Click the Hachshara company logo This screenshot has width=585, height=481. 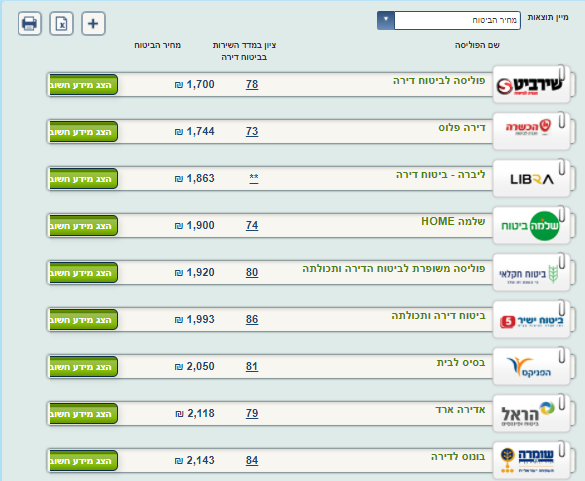(528, 128)
